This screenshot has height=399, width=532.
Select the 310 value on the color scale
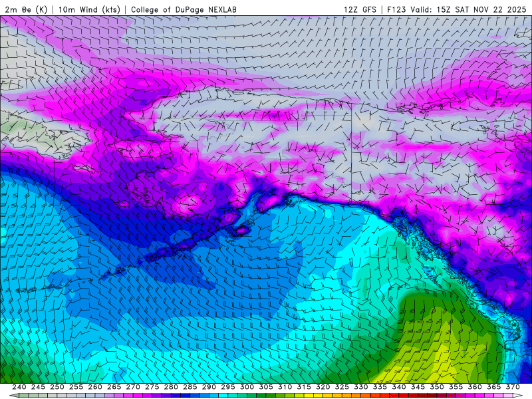[x=285, y=387]
